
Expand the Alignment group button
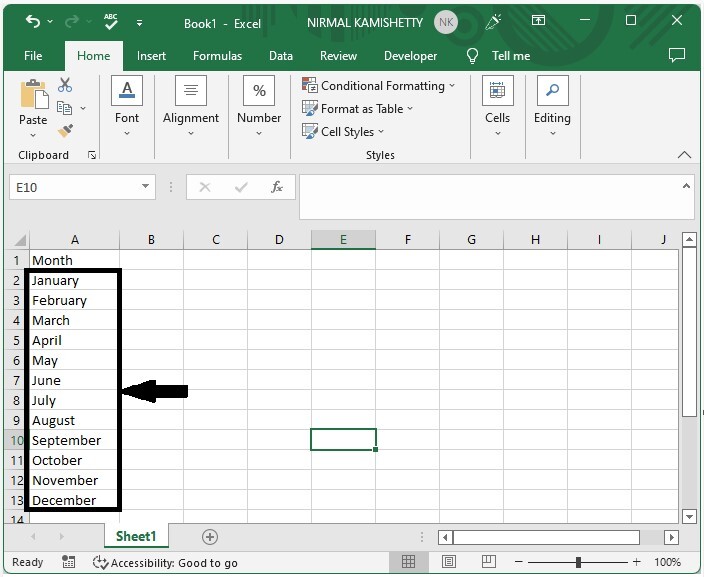pyautogui.click(x=191, y=107)
